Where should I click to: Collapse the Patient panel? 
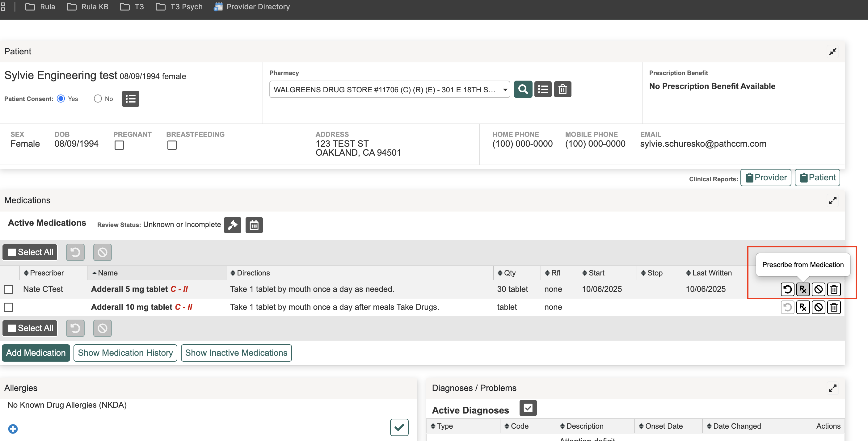click(832, 52)
